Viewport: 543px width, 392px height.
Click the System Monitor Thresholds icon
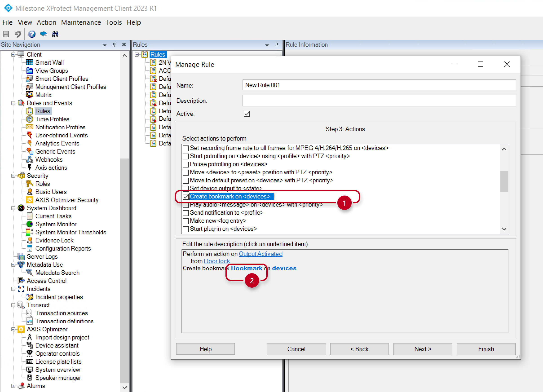pos(29,232)
